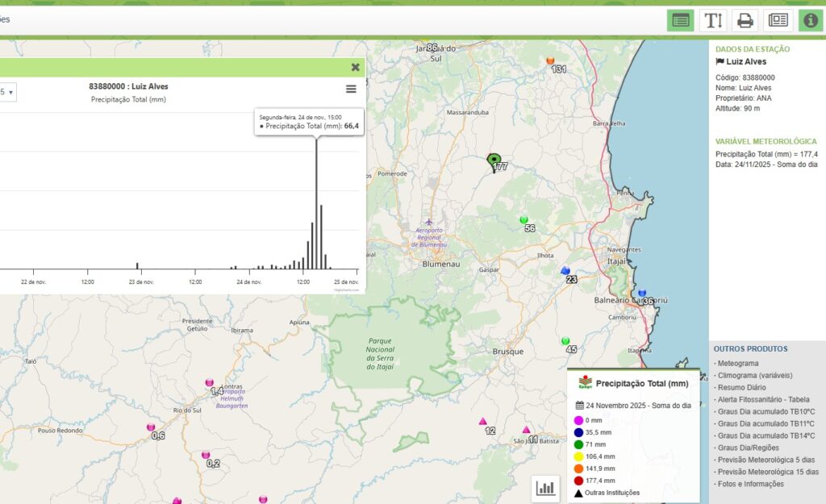Image resolution: width=826 pixels, height=504 pixels.
Task: Open the chart hamburger export menu
Action: 351,89
